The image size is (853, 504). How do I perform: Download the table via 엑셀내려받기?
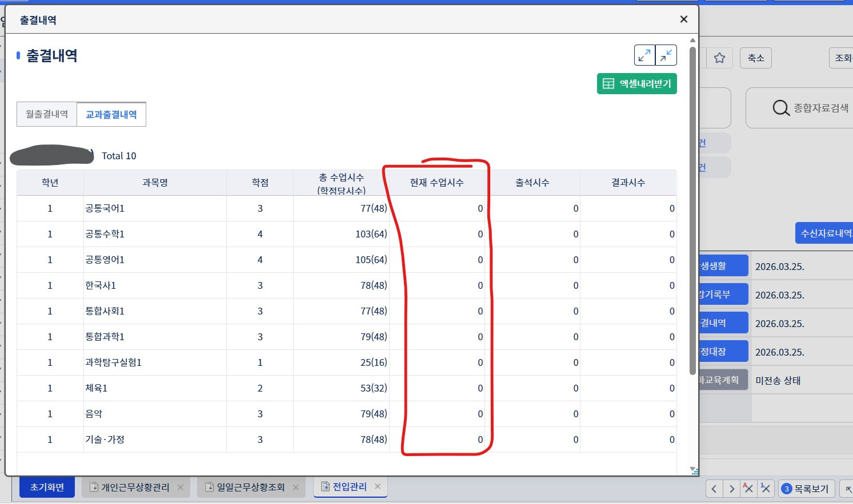[x=637, y=84]
